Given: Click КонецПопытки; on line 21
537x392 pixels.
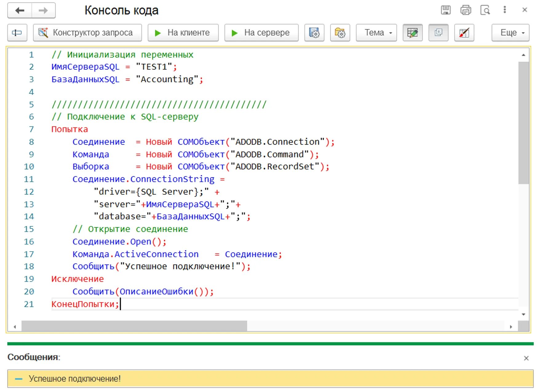Looking at the screenshot, I should click(85, 304).
